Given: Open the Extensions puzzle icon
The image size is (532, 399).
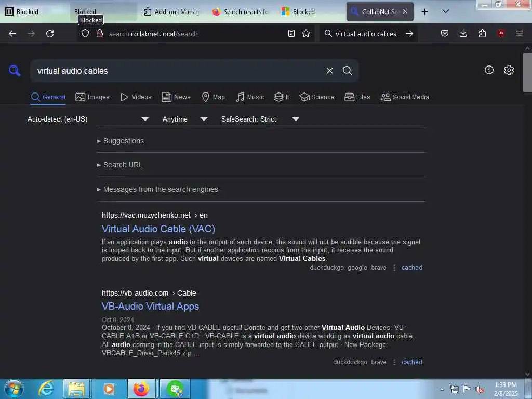Looking at the screenshot, I should (482, 33).
